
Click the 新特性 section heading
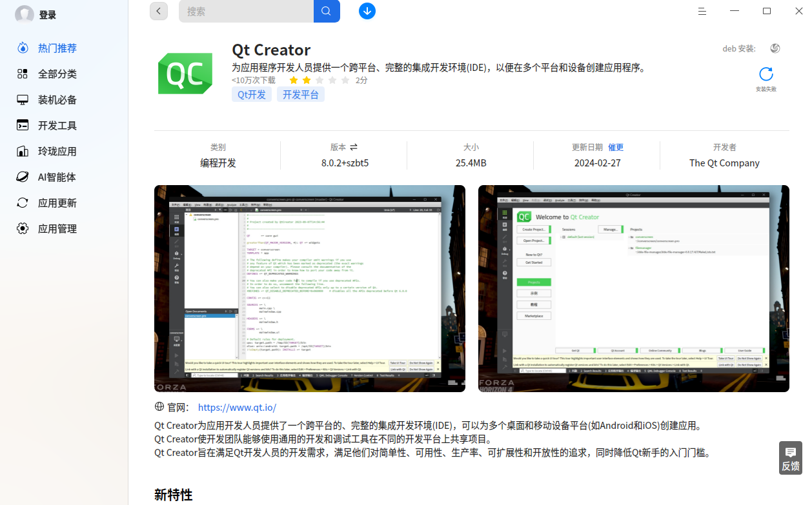click(174, 495)
